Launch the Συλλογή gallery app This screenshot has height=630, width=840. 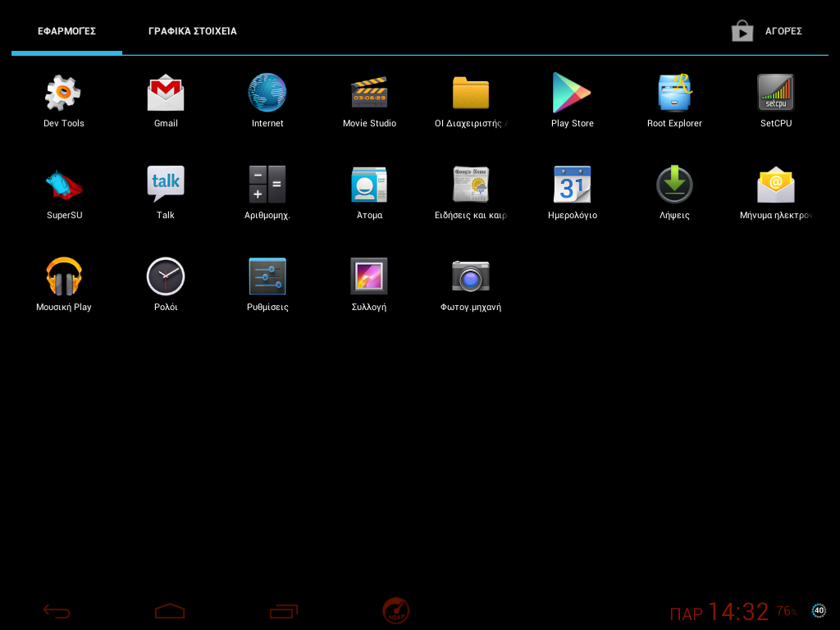[x=369, y=276]
